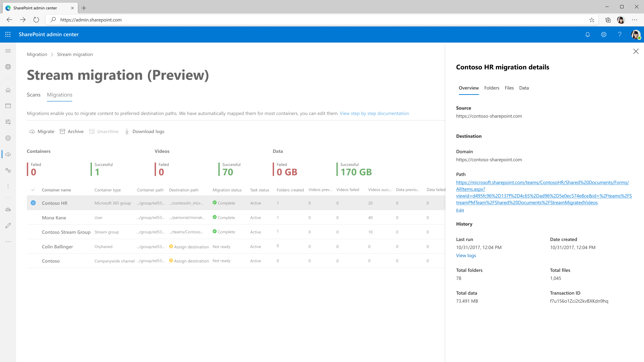Viewport: 644px width, 362px height.
Task: Expand the Overview details panel tab
Action: 468,88
